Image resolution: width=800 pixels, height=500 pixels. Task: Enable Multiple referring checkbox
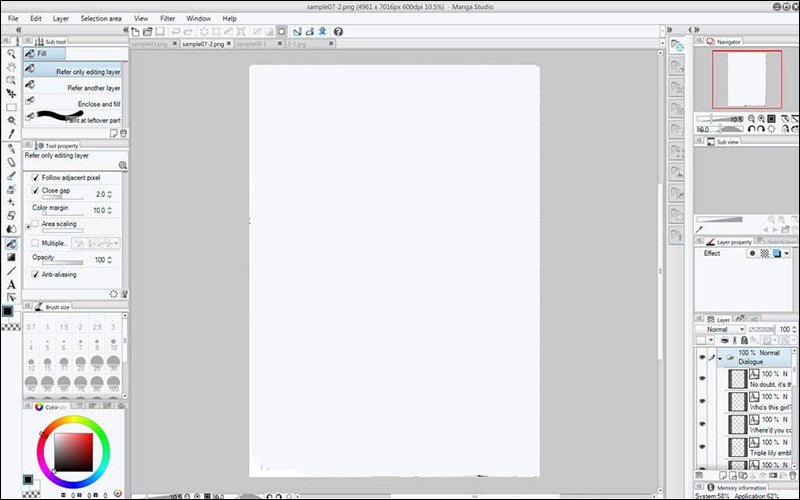(35, 243)
